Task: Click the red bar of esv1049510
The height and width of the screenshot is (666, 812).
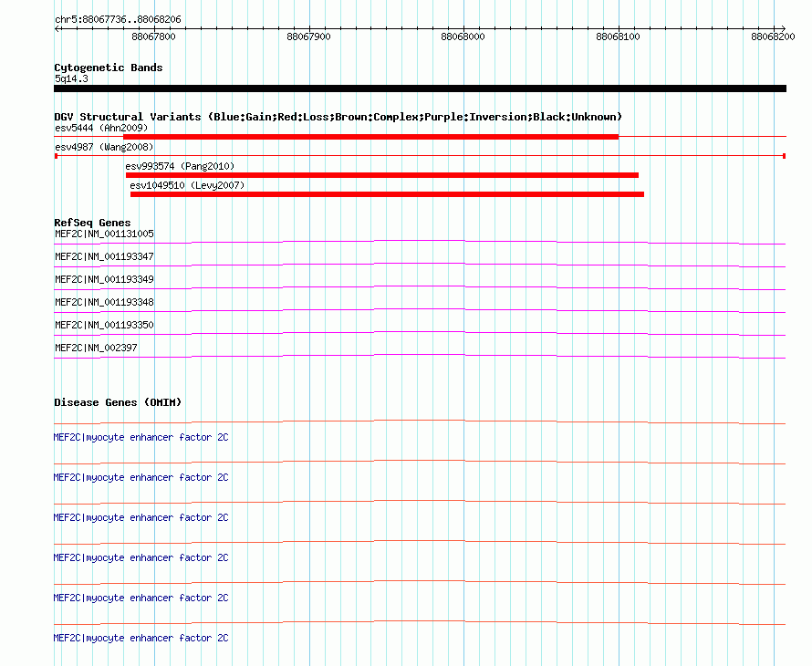Action: tap(388, 194)
